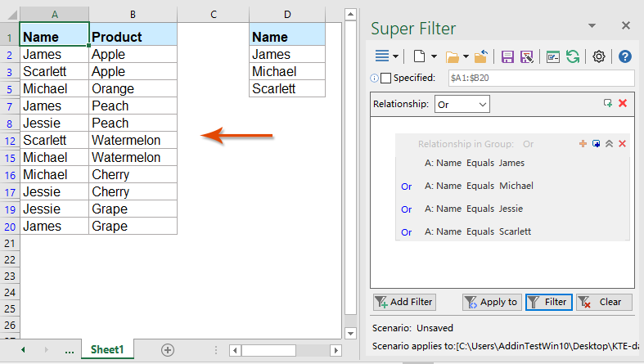Open Super Filter settings gear icon
This screenshot has width=644, height=364.
point(599,56)
